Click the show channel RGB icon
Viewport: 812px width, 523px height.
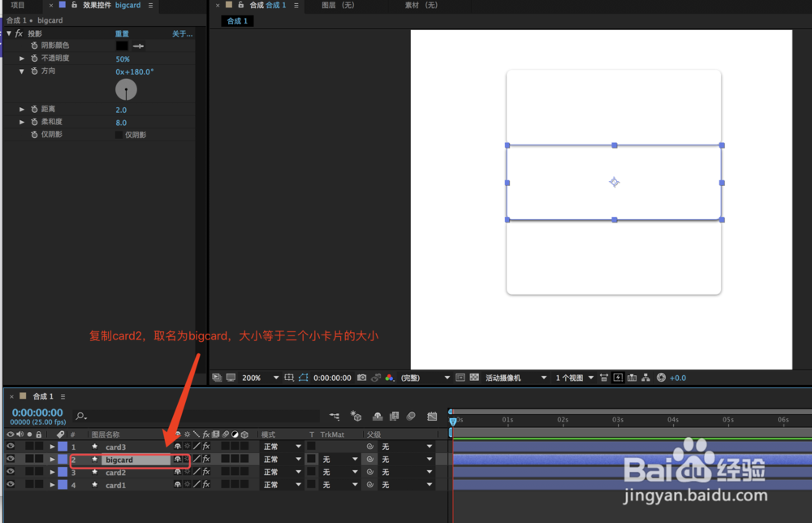(x=390, y=378)
